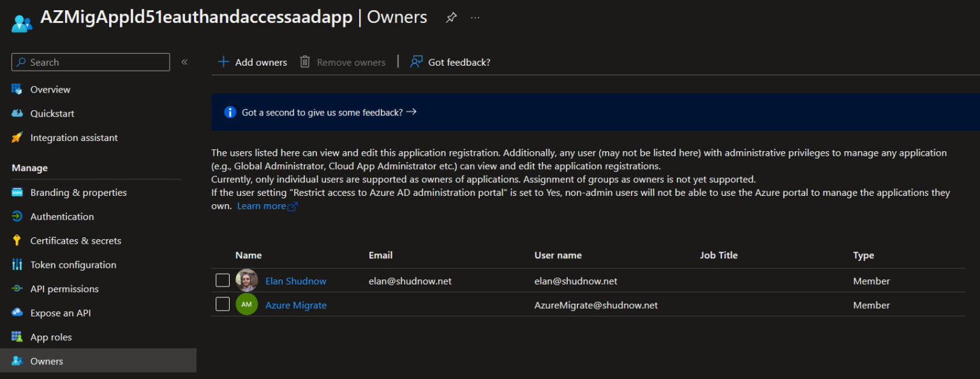Click the Quickstart cloud icon
This screenshot has width=980, height=379.
click(x=17, y=114)
